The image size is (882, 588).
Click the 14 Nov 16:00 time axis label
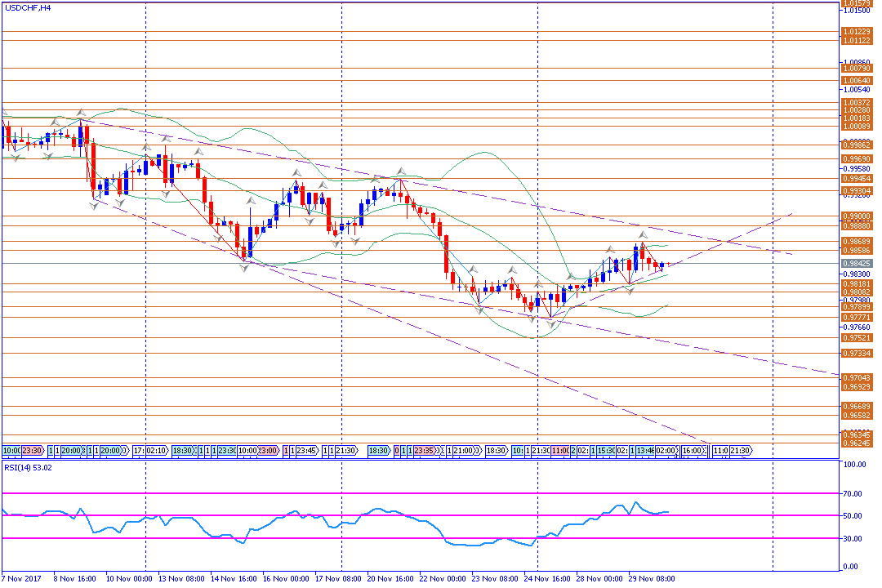(234, 579)
